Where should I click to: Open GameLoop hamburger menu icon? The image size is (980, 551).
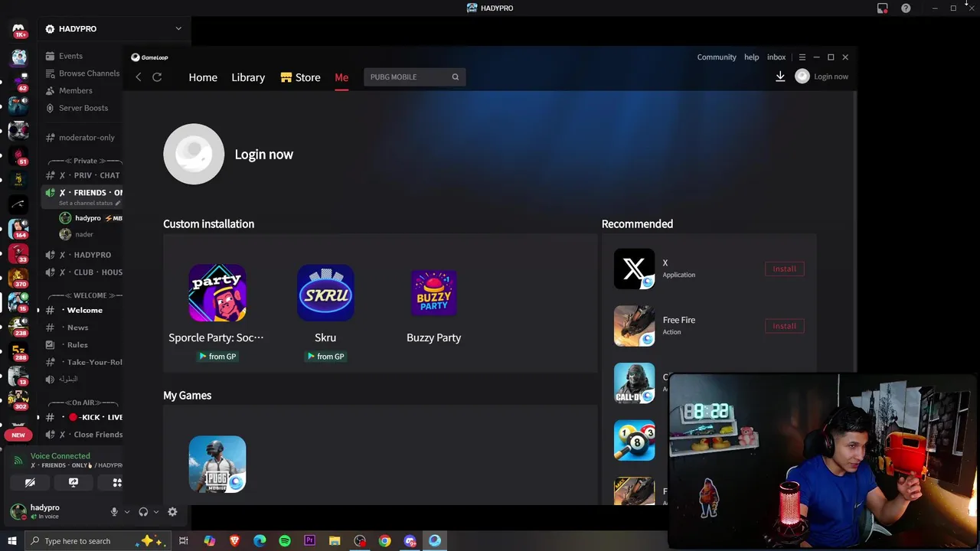pyautogui.click(x=802, y=57)
